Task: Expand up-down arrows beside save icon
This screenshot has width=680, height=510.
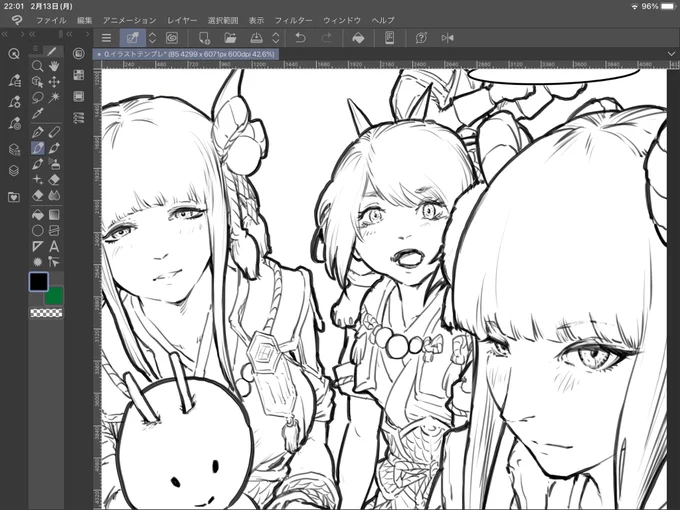Action: click(276, 38)
